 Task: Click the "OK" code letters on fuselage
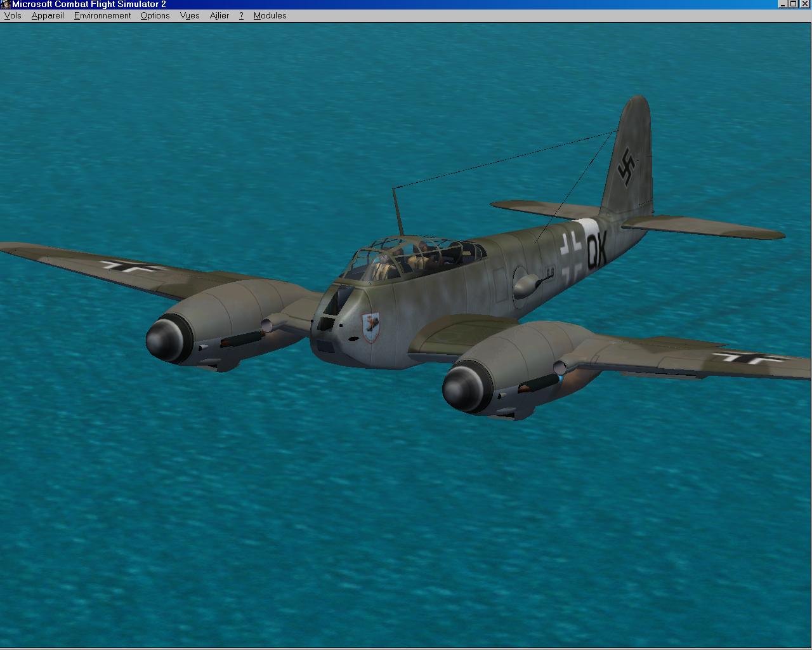pyautogui.click(x=596, y=252)
